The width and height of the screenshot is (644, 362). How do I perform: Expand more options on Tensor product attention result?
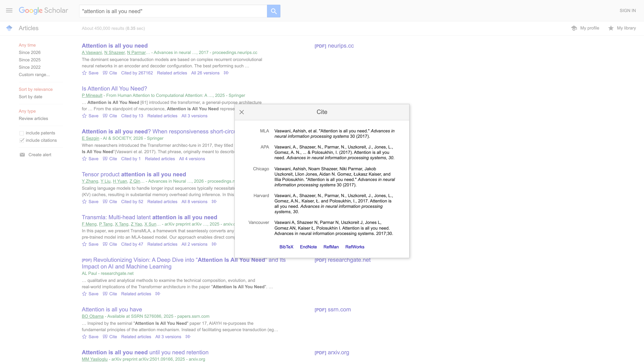pos(214,201)
